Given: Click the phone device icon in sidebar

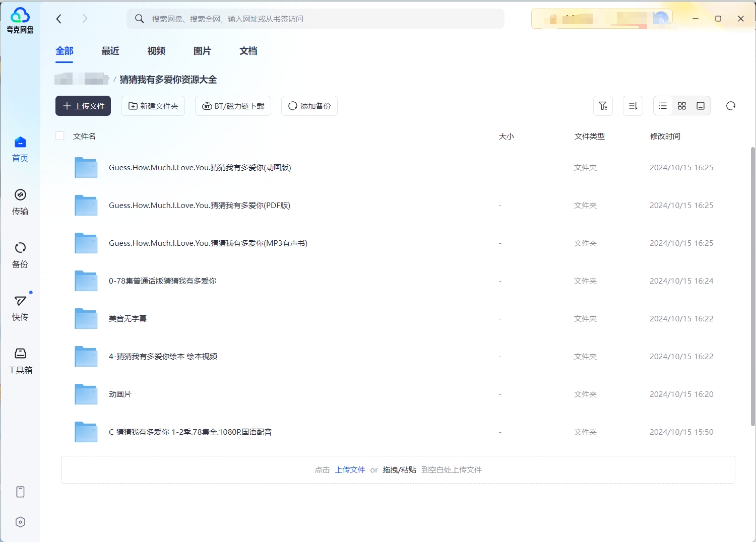Looking at the screenshot, I should [x=20, y=492].
